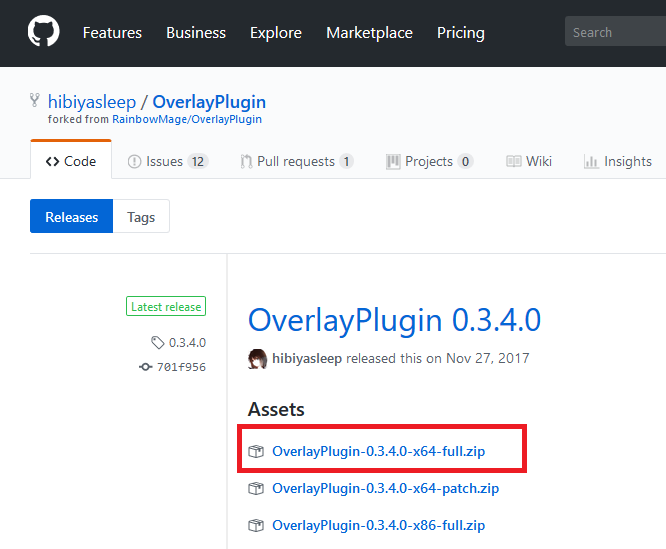The height and width of the screenshot is (549, 666).
Task: Download OverlayPlugin-0.3.4.0-x86-full.zip
Action: 378,525
